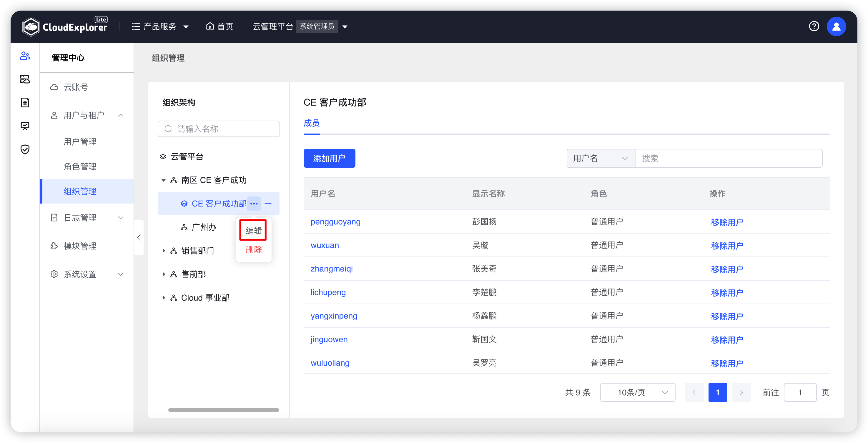Remove user lichupeng with 移除用户
The width and height of the screenshot is (868, 443).
727,293
